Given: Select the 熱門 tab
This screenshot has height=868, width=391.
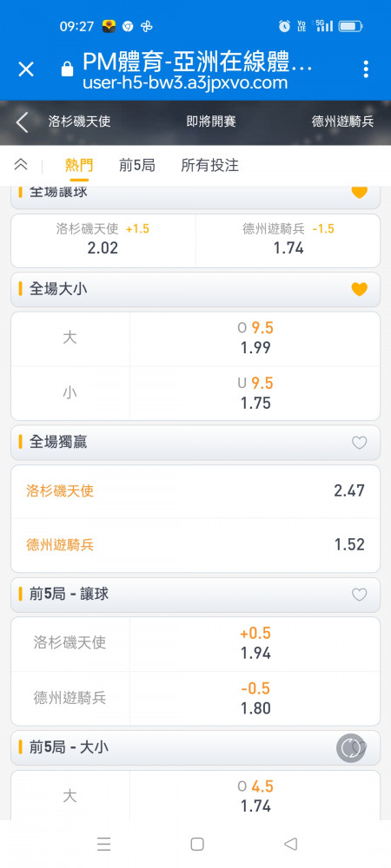Looking at the screenshot, I should 79,165.
